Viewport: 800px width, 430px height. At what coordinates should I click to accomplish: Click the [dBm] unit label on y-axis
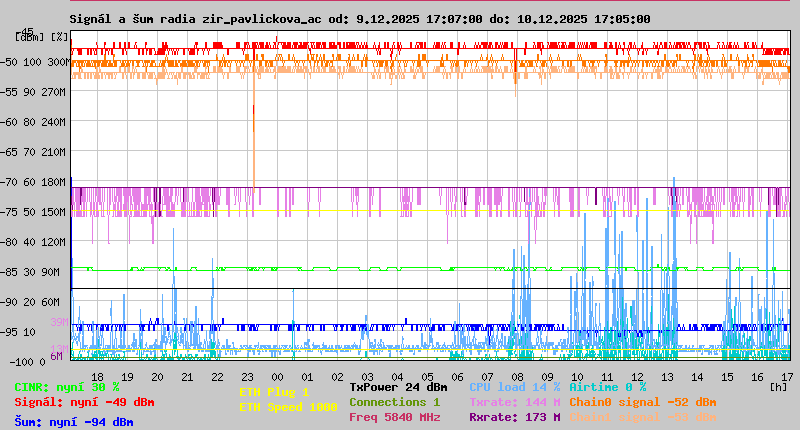tap(29, 37)
